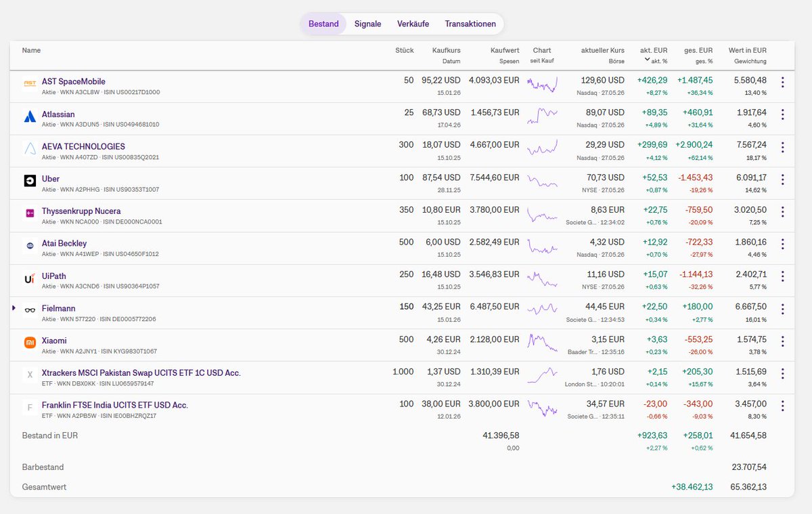Open the Xtrackers MSCI Pakistan row options menu
Screen dimensions: 812x514
click(x=782, y=374)
